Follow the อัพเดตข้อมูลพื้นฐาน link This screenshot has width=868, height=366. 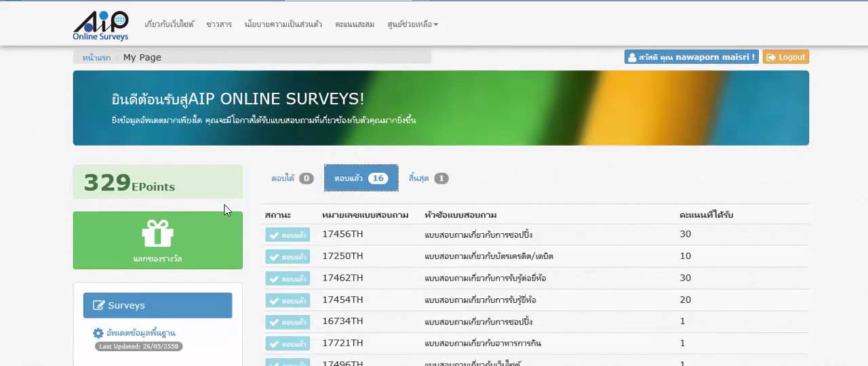pyautogui.click(x=140, y=333)
